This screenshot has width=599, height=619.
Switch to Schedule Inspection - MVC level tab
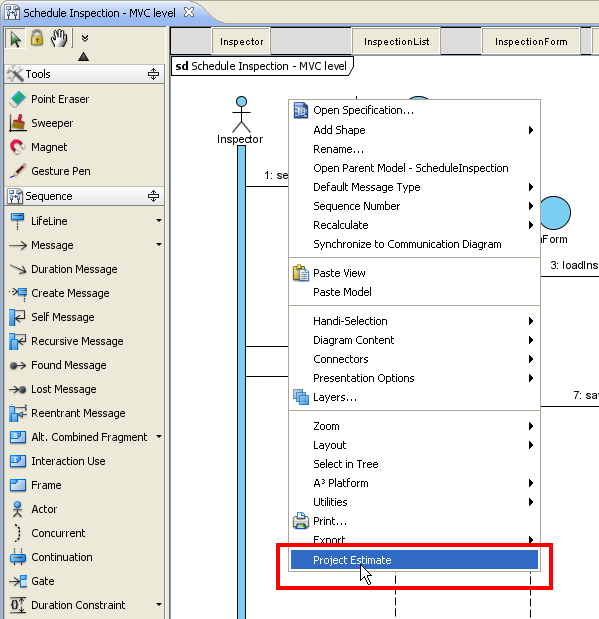pyautogui.click(x=99, y=13)
